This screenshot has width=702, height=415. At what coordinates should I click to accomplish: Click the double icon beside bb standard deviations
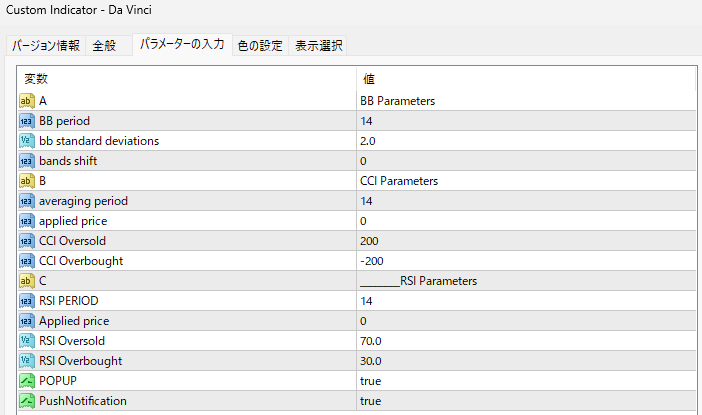[x=26, y=141]
